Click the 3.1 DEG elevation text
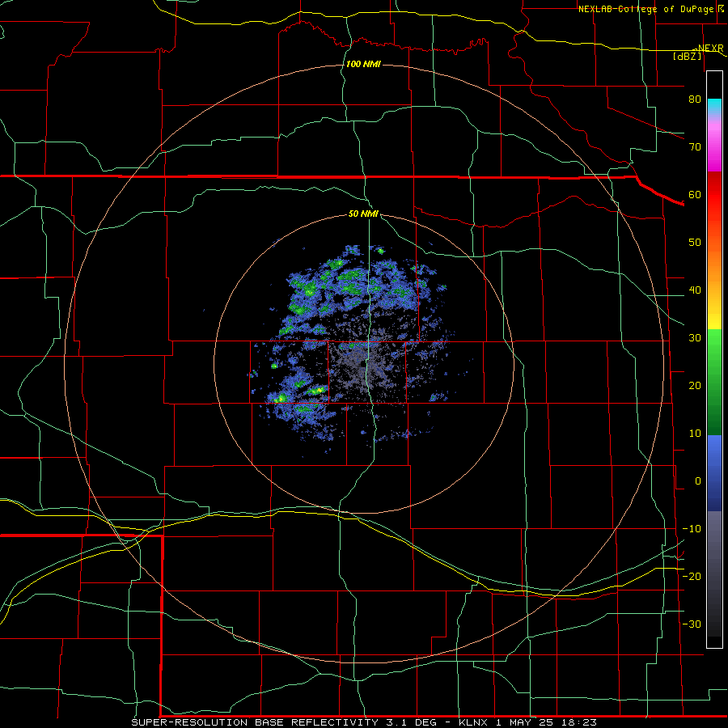The width and height of the screenshot is (728, 728). 412,722
